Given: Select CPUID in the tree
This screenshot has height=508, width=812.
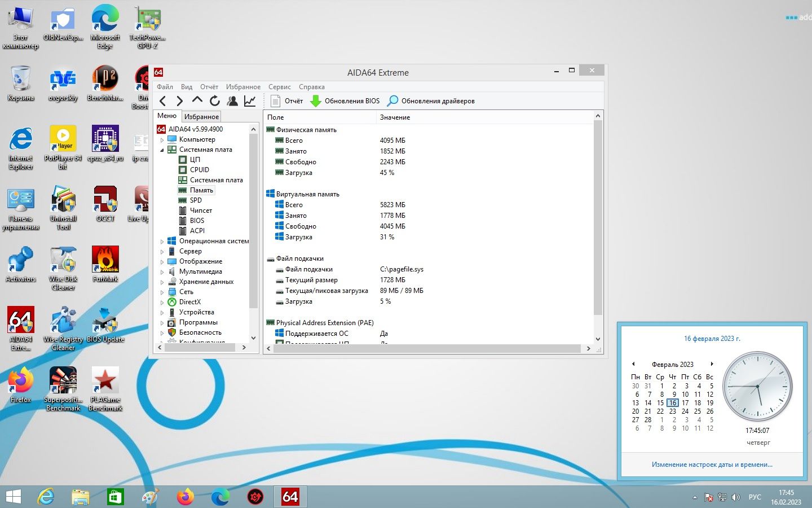Looking at the screenshot, I should point(200,170).
